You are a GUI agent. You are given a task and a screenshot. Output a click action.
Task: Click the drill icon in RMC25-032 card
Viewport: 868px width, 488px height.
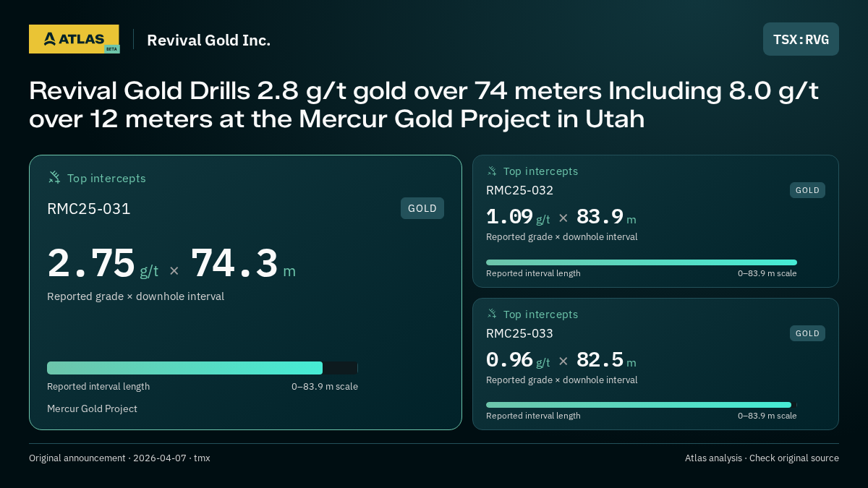click(492, 171)
